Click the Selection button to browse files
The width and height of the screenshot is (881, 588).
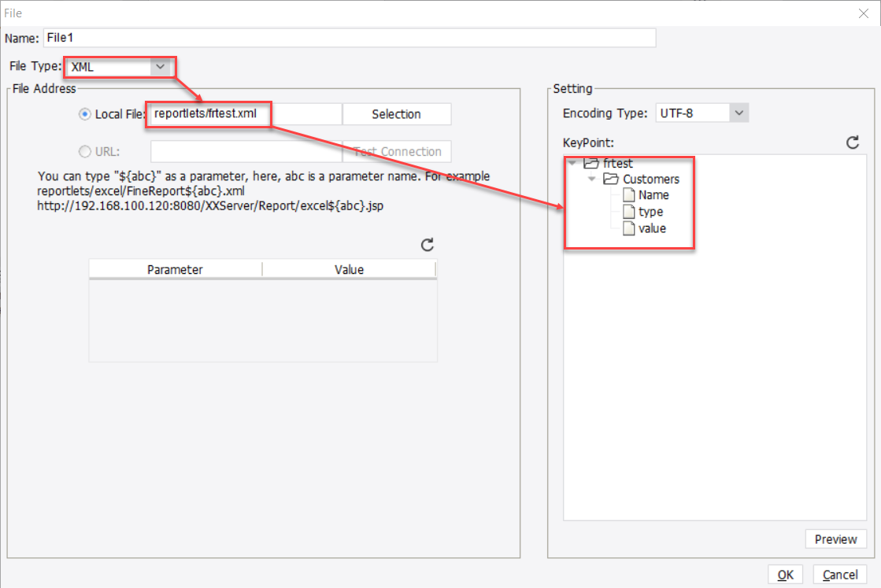397,113
